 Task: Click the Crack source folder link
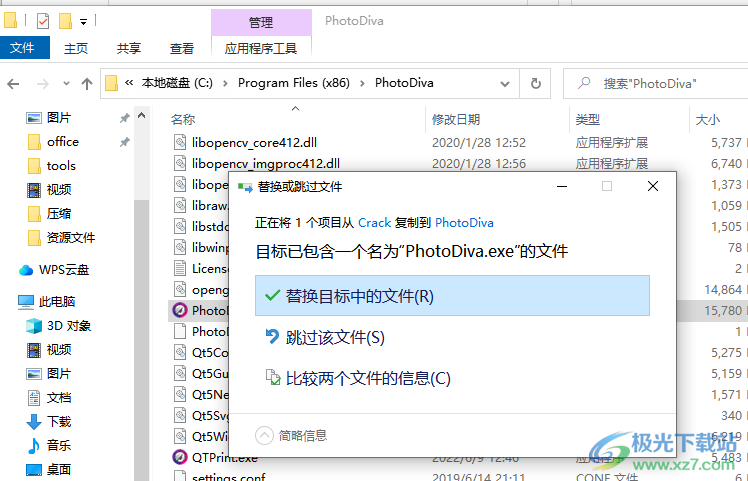(x=374, y=223)
